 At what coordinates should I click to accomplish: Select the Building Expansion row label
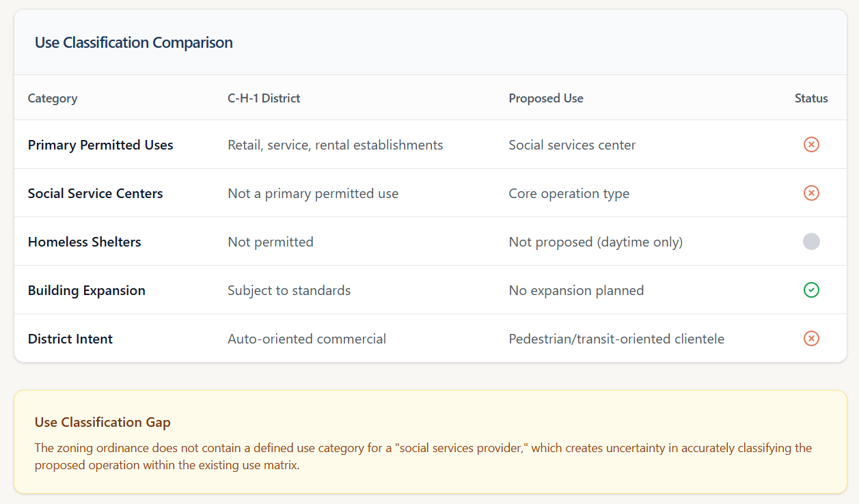coord(86,290)
